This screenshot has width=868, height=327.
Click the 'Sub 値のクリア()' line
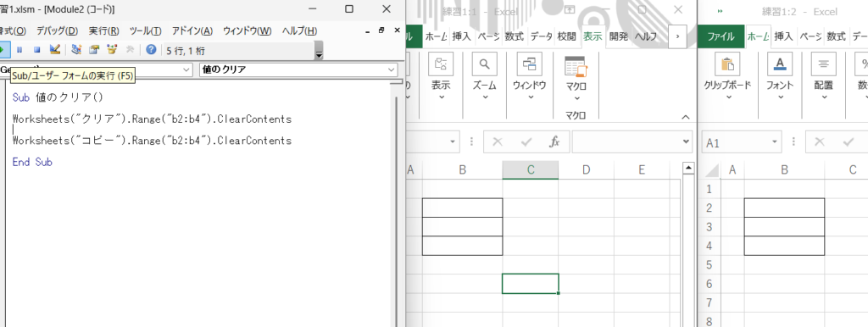58,97
